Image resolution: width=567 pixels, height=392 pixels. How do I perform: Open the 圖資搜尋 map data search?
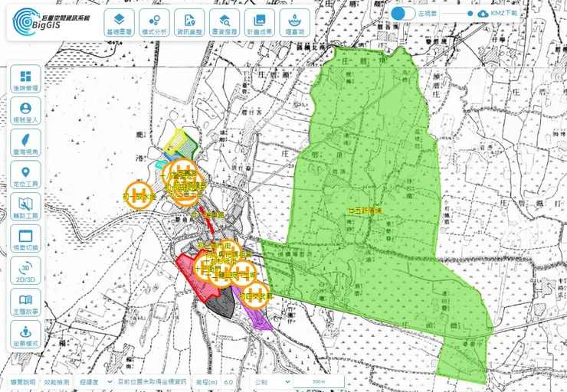click(225, 23)
